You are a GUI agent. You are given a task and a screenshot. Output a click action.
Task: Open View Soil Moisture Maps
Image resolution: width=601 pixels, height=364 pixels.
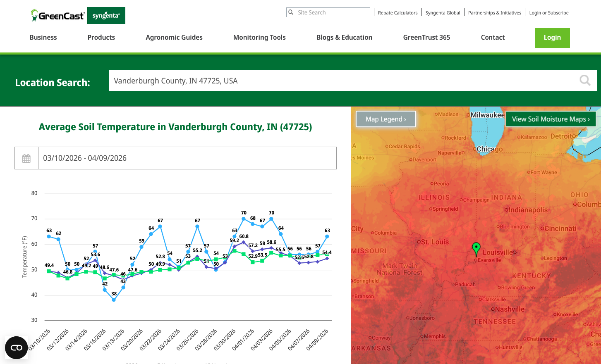click(x=551, y=119)
